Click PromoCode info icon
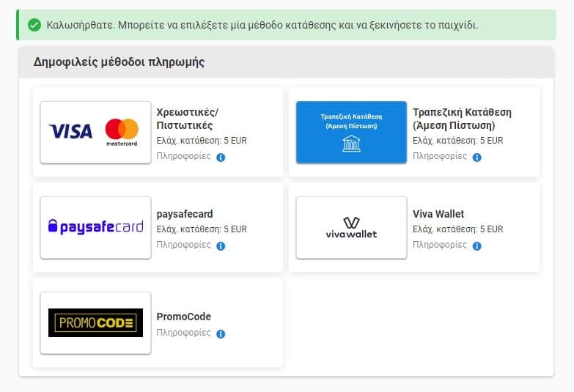Image resolution: width=574 pixels, height=392 pixels. click(x=221, y=334)
